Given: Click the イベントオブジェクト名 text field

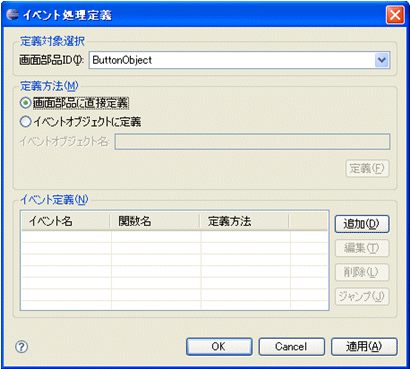Looking at the screenshot, I should click(x=252, y=142).
